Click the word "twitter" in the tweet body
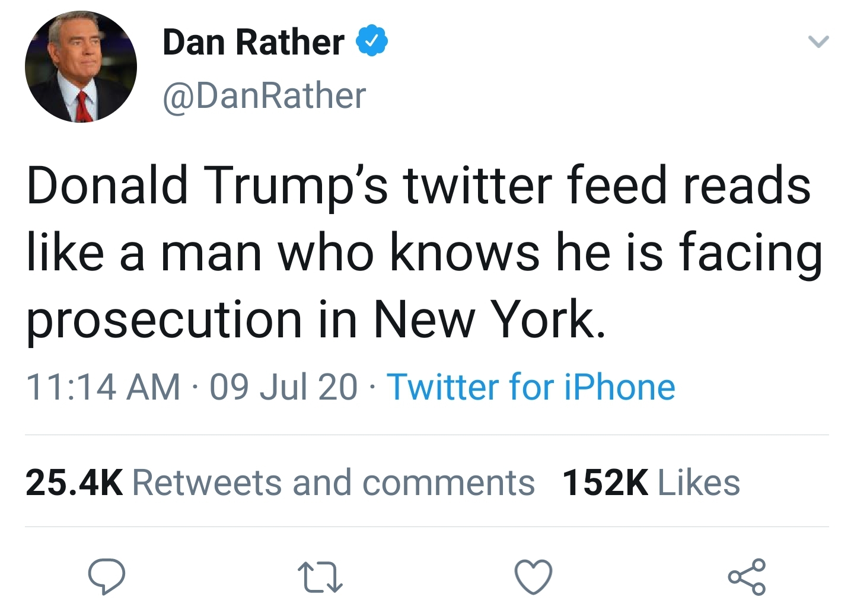Viewport: 854px width, 616px height. click(477, 185)
